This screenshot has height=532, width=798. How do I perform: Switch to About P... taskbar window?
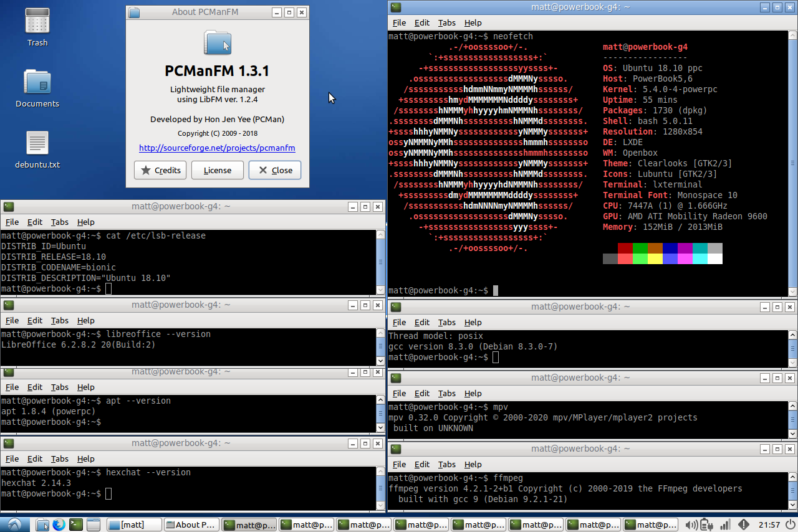(x=192, y=525)
